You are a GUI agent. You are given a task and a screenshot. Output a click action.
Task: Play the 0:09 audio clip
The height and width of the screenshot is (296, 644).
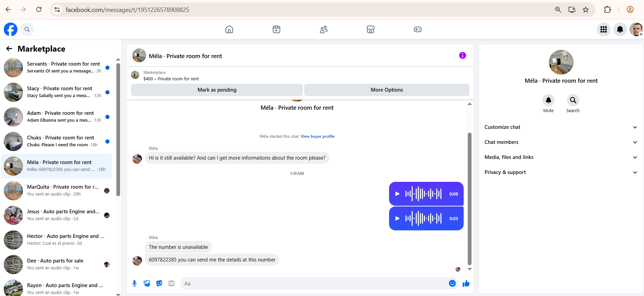point(397,194)
